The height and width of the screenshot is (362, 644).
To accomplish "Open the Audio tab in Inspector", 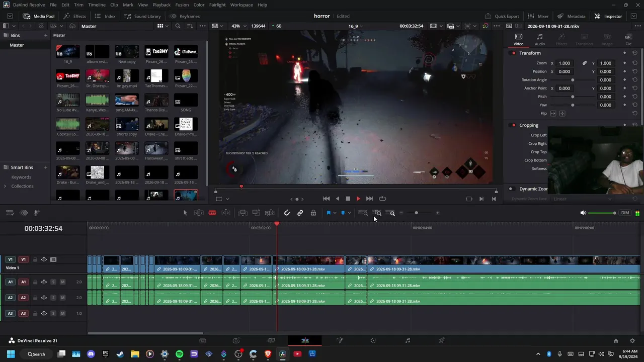I will pyautogui.click(x=540, y=40).
